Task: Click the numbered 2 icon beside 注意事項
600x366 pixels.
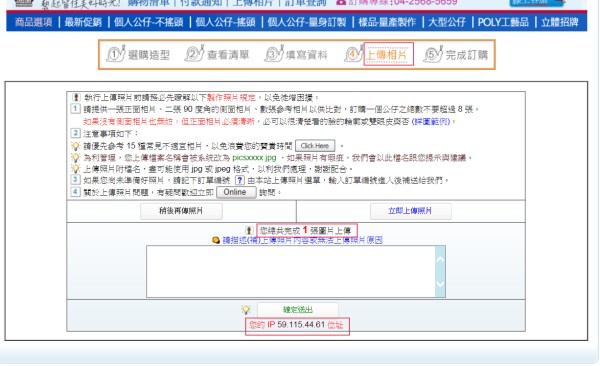Action: [75, 133]
